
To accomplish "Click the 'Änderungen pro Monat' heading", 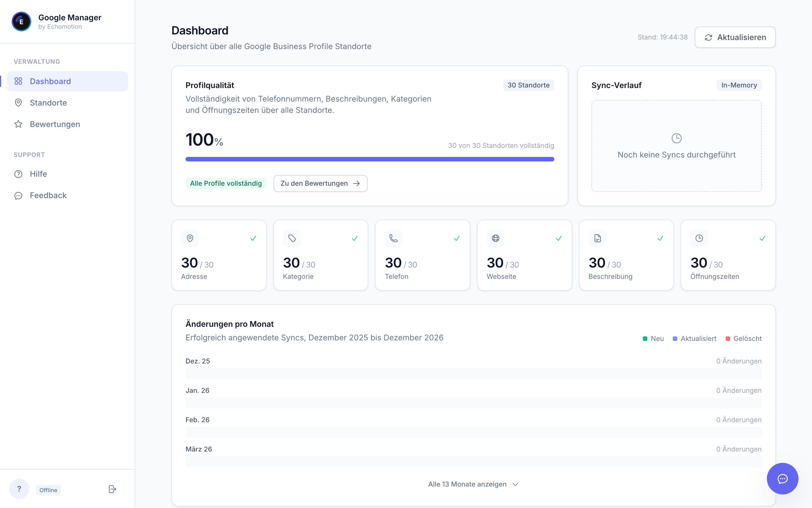I will (x=230, y=324).
